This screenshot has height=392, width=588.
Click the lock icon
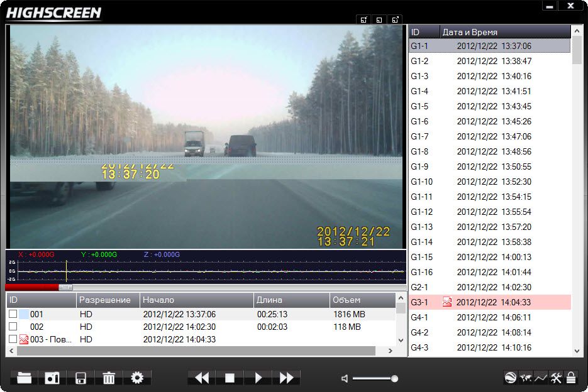point(571,378)
